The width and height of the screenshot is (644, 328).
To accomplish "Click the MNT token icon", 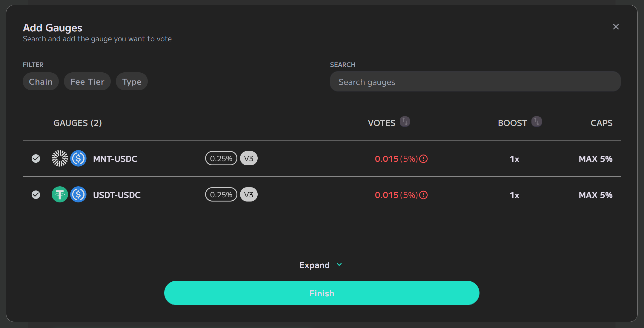I will point(60,158).
